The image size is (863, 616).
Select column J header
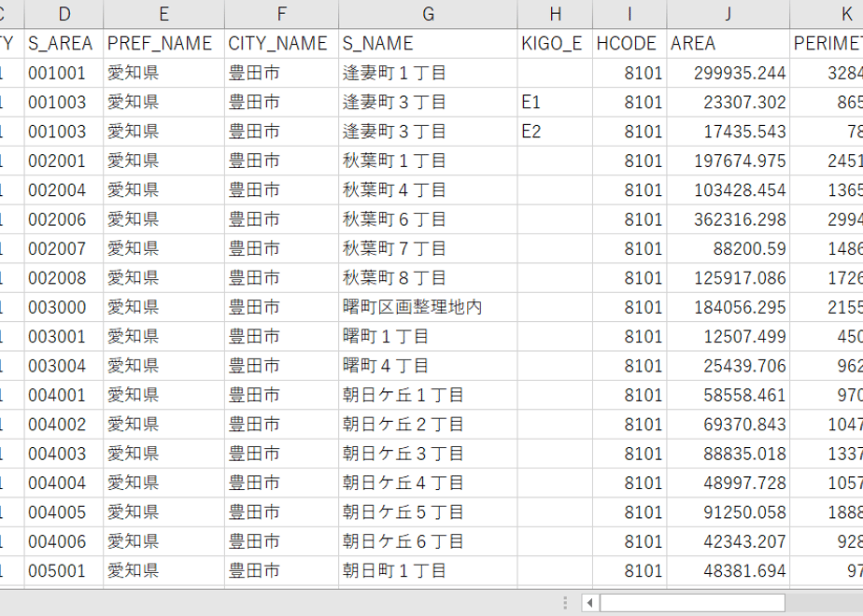(729, 14)
